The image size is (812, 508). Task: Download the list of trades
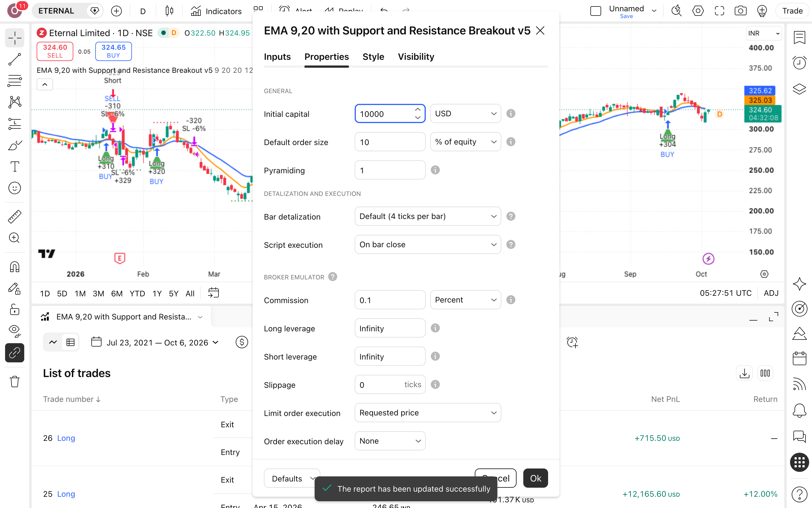(x=744, y=373)
